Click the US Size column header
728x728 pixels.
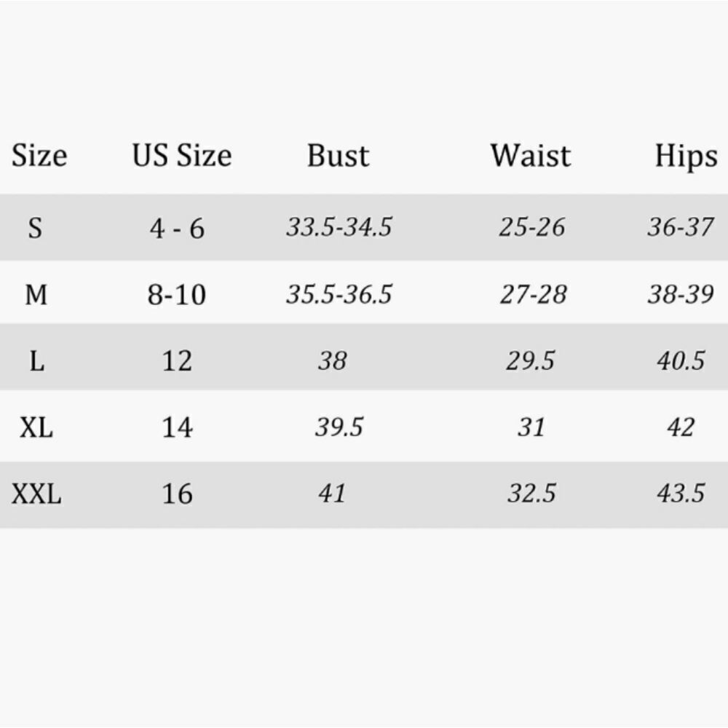point(181,156)
